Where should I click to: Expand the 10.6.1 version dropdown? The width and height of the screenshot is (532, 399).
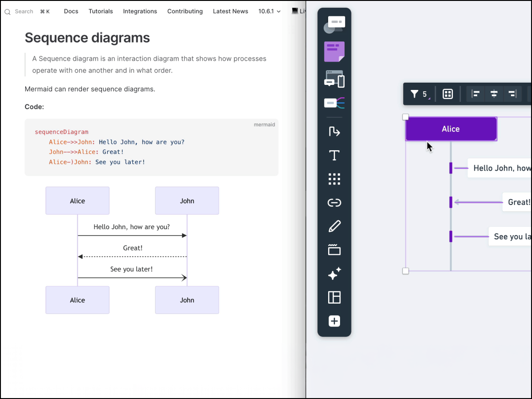[x=269, y=11]
